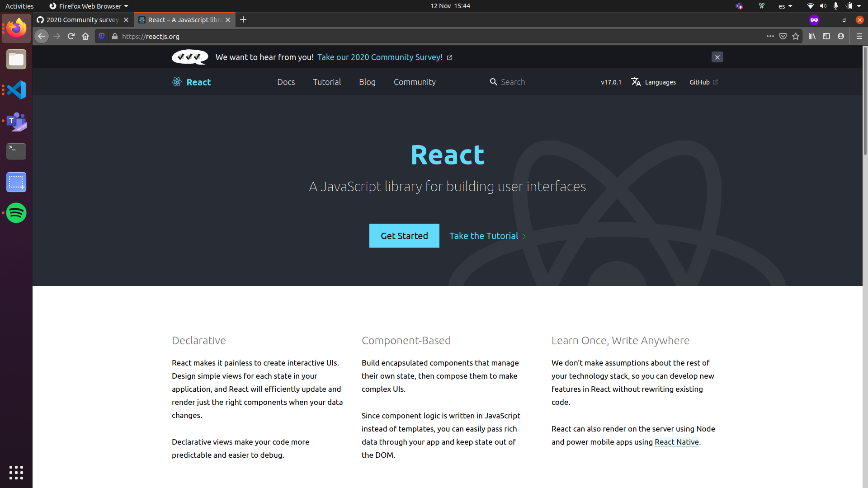
Task: Click the Teams tray icon in top bar
Action: tap(739, 6)
